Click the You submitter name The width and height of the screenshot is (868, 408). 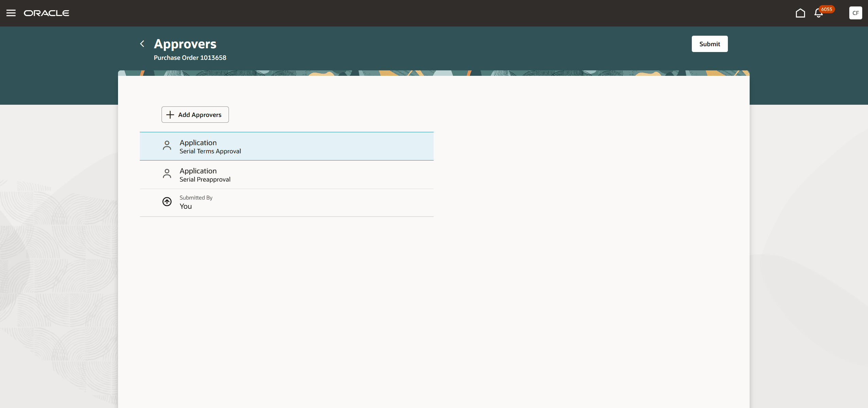coord(186,206)
